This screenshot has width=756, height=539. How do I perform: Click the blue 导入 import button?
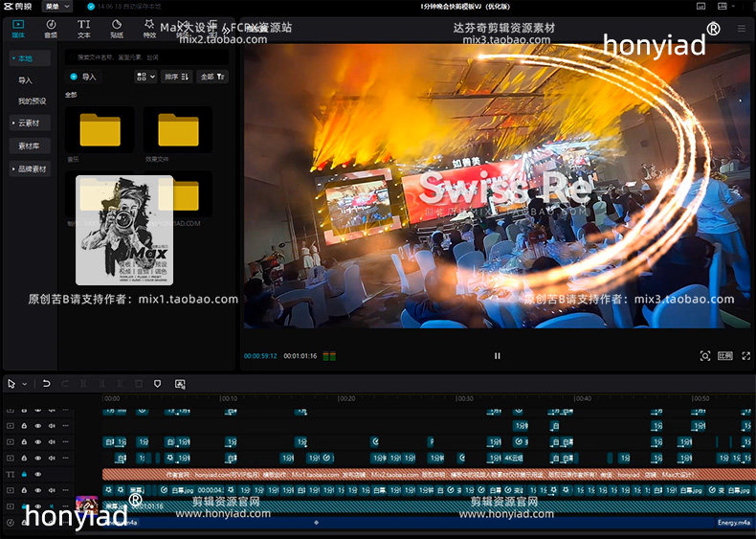pyautogui.click(x=83, y=77)
